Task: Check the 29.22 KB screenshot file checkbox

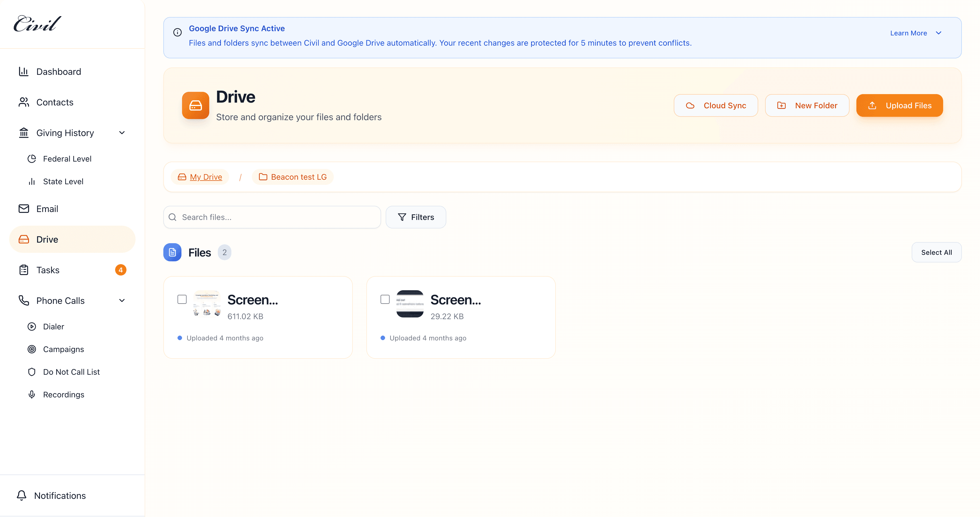Action: tap(385, 300)
